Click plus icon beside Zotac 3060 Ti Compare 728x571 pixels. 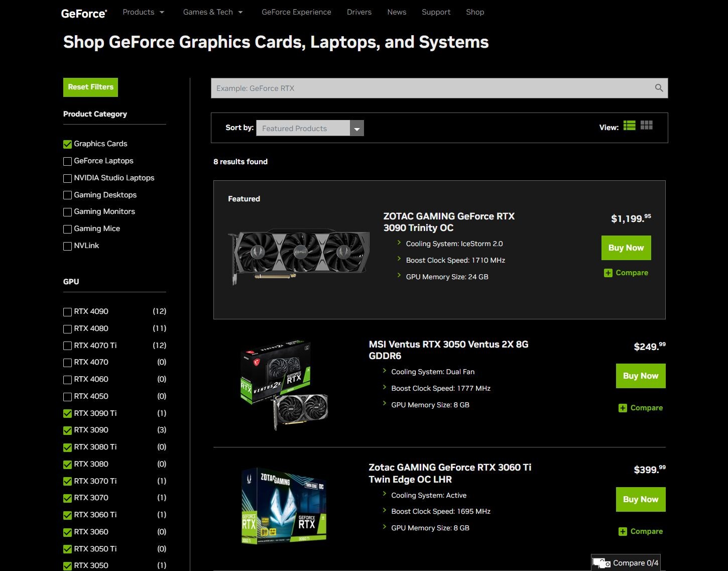(x=623, y=532)
